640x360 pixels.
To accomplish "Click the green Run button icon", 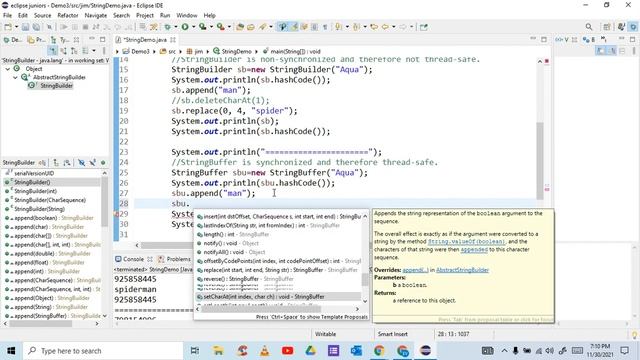I will pos(185,27).
